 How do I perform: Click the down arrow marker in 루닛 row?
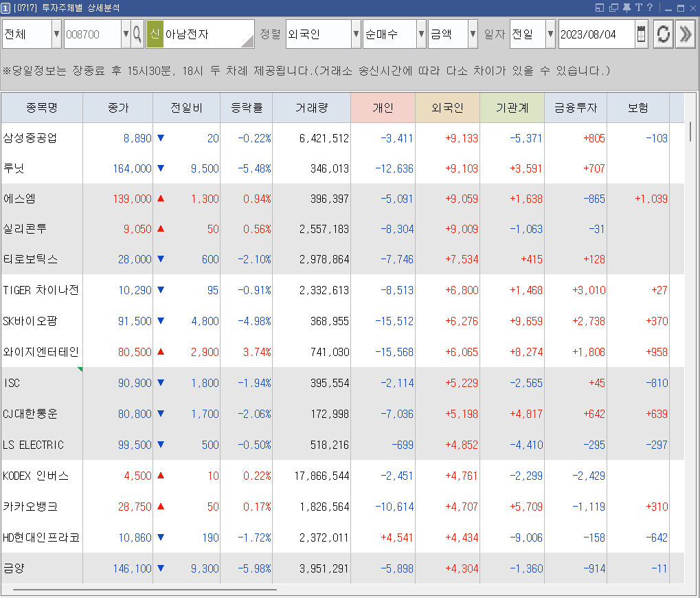click(161, 168)
